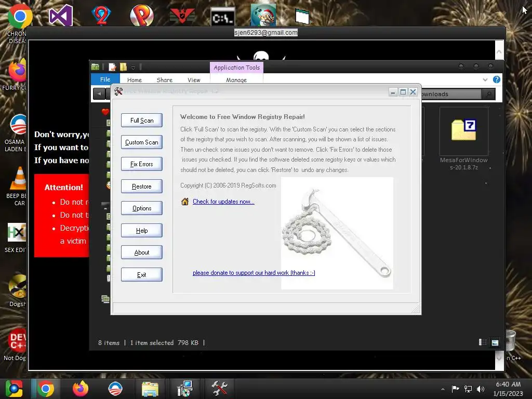Open the Bejeweled 2 gem desktop icon
The width and height of the screenshot is (532, 399).
101,15
